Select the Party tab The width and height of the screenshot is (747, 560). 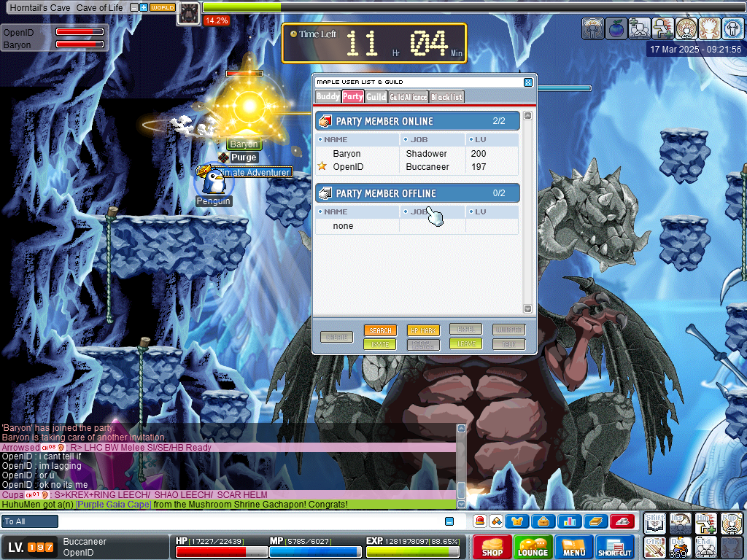353,96
